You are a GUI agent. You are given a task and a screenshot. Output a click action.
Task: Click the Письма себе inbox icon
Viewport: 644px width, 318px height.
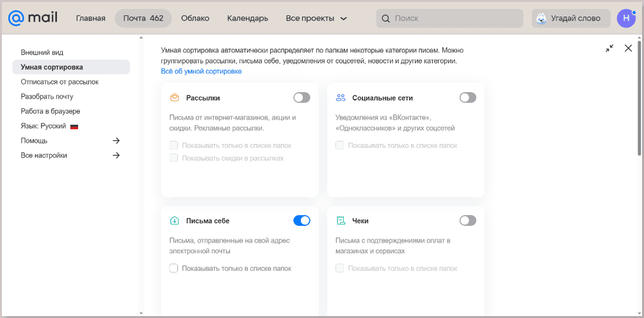[x=175, y=221]
